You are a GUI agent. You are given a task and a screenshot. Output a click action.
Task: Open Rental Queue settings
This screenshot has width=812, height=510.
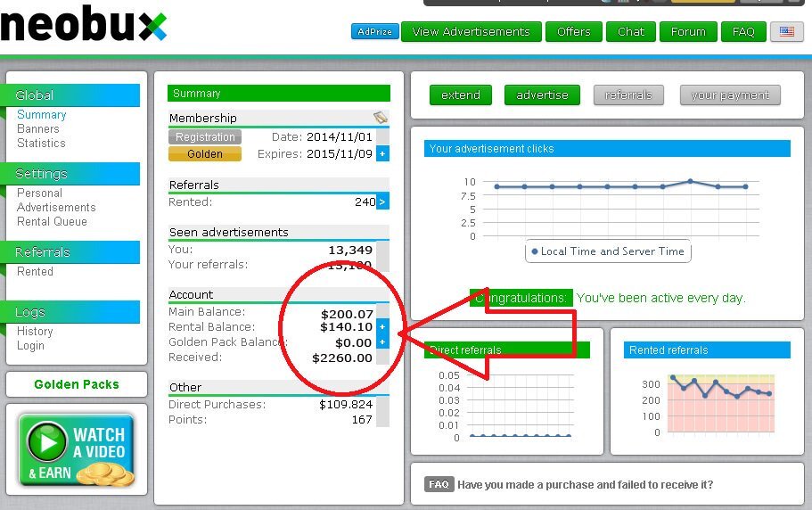coord(52,221)
